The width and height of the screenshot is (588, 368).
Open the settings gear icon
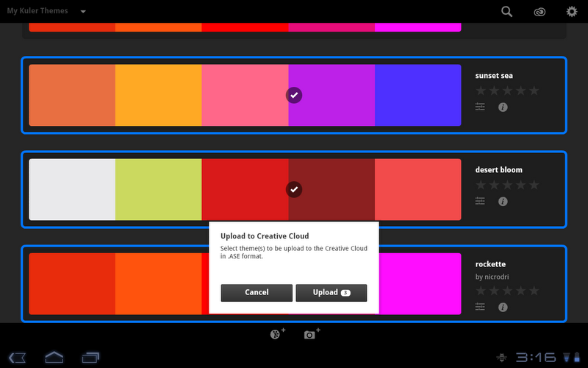pyautogui.click(x=572, y=11)
